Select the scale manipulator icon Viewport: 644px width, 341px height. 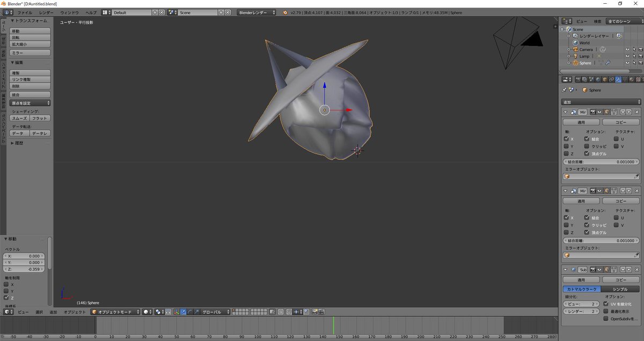point(197,312)
